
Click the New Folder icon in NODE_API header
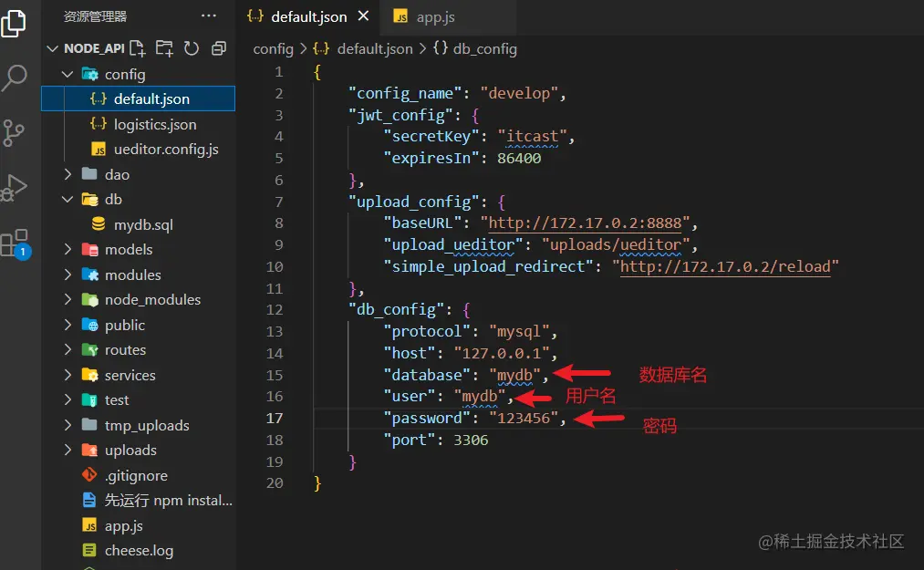tap(164, 48)
